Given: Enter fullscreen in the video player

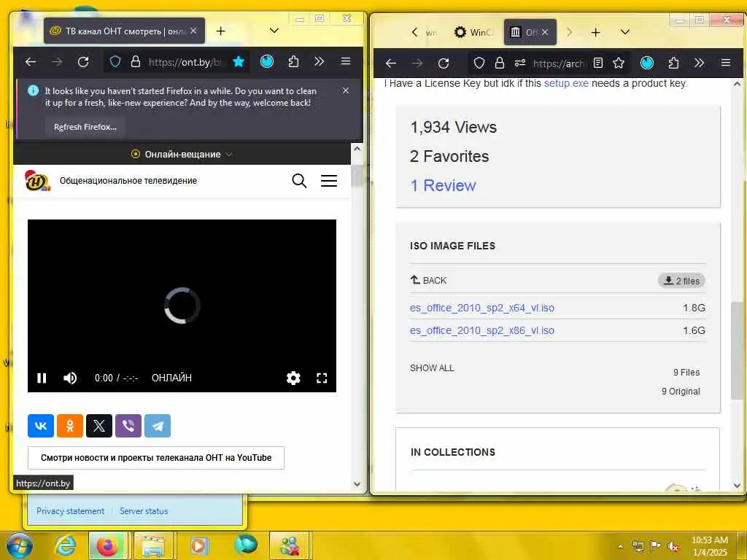Looking at the screenshot, I should [322, 378].
